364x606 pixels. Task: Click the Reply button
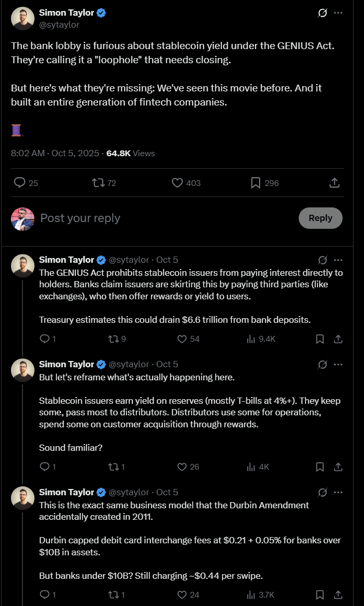pos(320,218)
